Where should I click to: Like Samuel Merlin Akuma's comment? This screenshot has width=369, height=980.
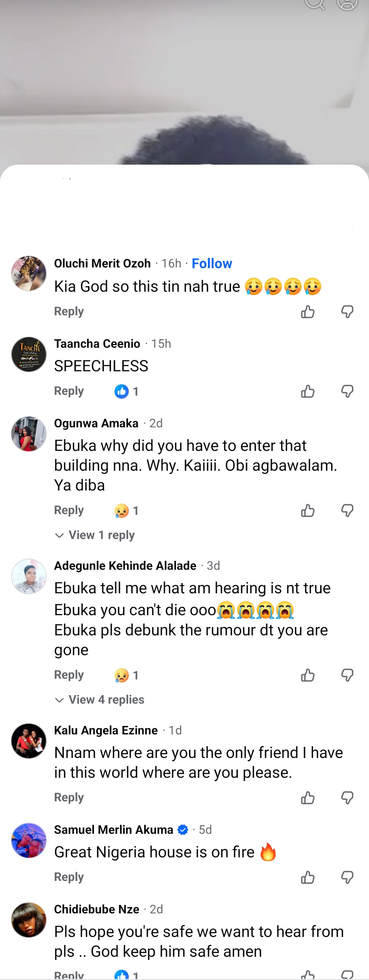pyautogui.click(x=307, y=877)
